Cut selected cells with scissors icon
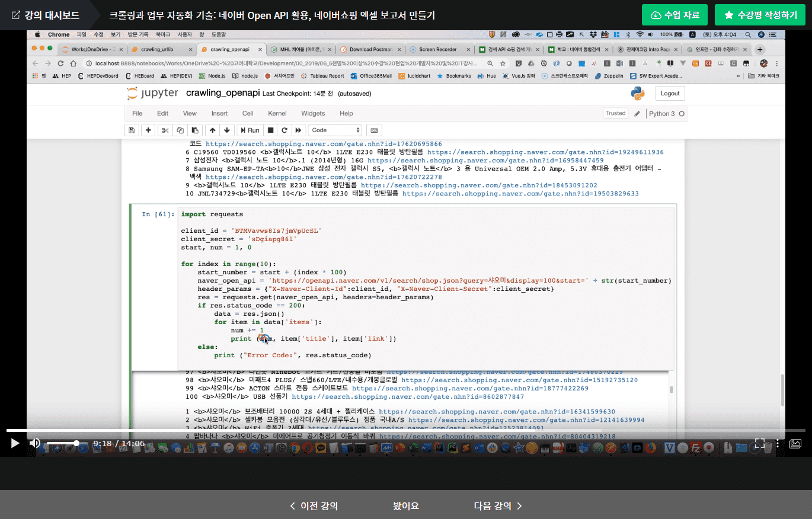This screenshot has width=812, height=519. click(165, 130)
